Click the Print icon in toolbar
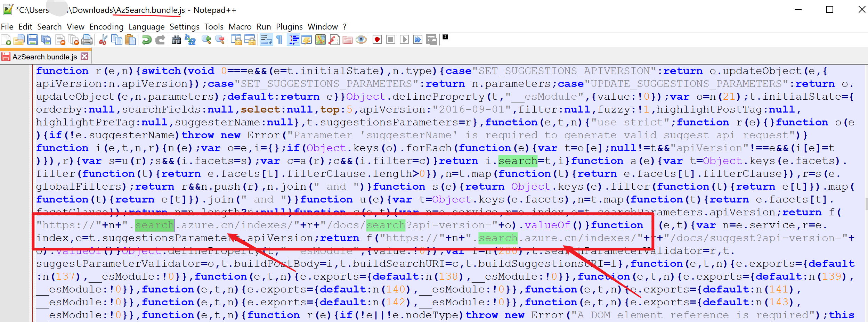 pos(87,40)
